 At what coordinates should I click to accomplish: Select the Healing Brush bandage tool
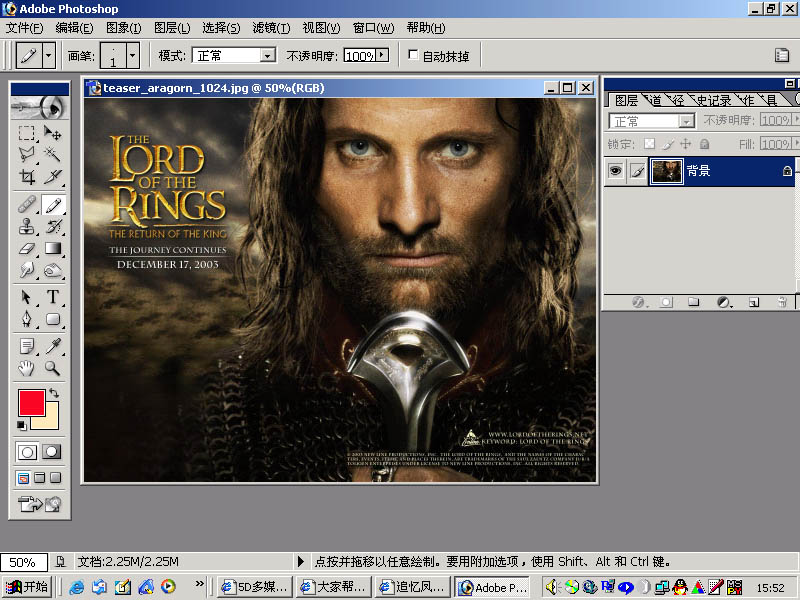point(27,205)
